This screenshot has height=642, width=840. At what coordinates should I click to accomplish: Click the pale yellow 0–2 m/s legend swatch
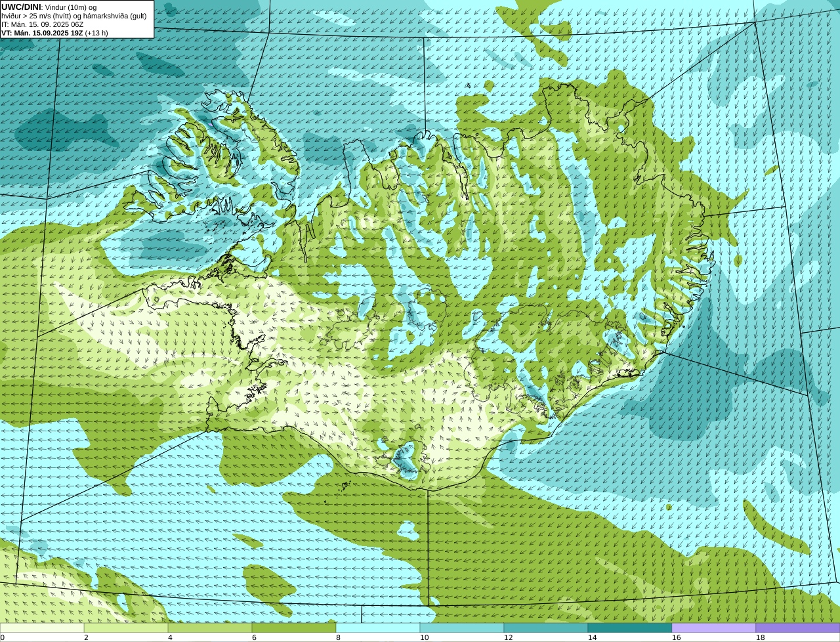42,628
